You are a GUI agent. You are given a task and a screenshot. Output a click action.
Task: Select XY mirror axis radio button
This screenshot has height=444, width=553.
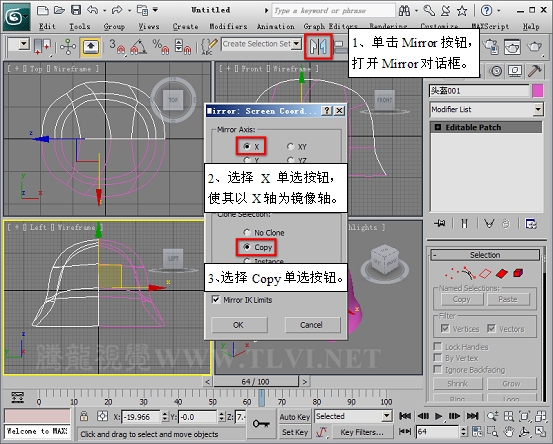290,146
